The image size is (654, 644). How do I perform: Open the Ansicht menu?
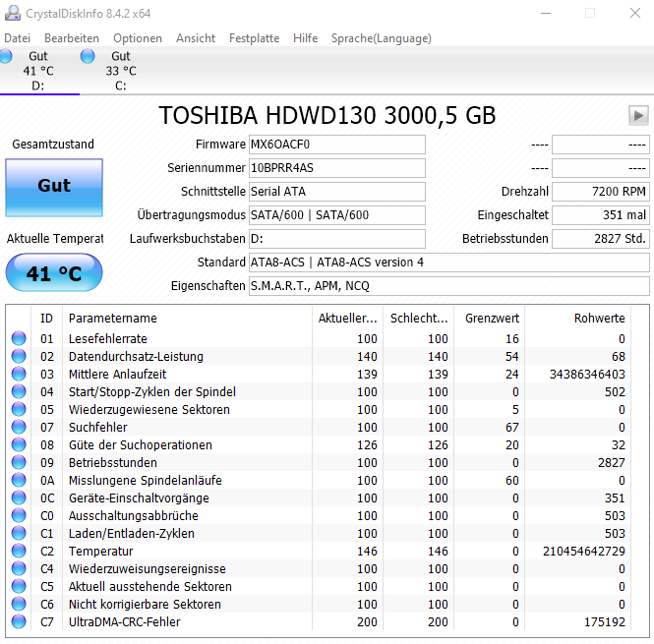(196, 38)
